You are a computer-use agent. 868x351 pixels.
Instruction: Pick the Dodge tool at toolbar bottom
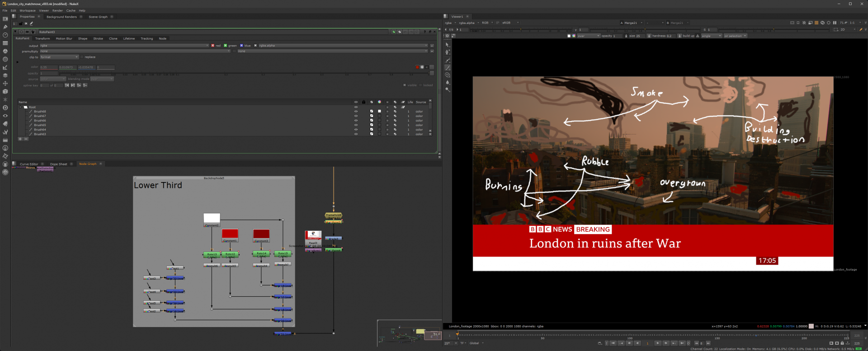tap(448, 89)
